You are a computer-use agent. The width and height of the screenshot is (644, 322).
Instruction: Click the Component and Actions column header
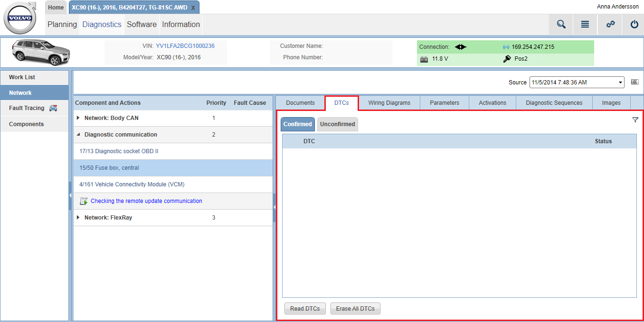108,103
